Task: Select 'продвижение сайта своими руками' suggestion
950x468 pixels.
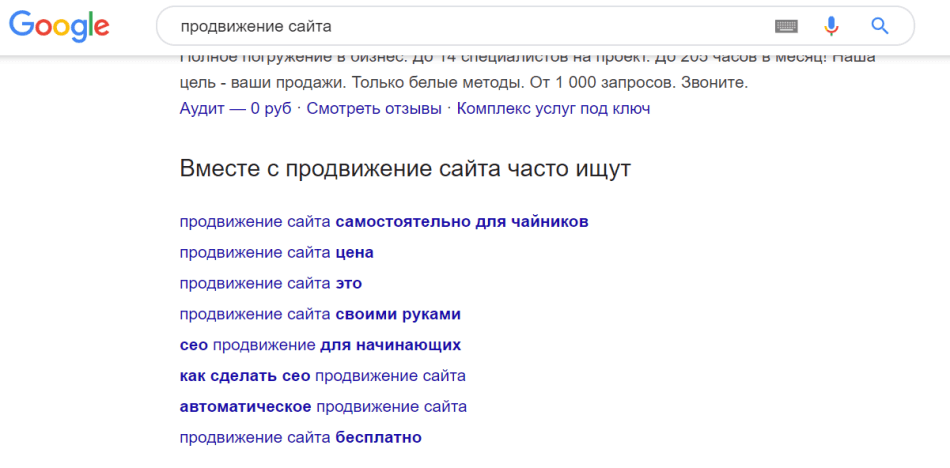Action: [x=321, y=315]
